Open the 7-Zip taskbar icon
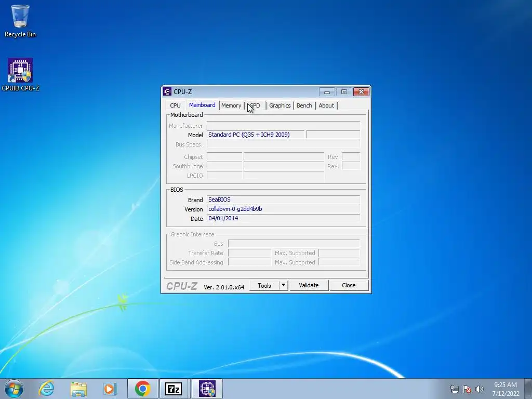This screenshot has height=399, width=532. pyautogui.click(x=174, y=389)
